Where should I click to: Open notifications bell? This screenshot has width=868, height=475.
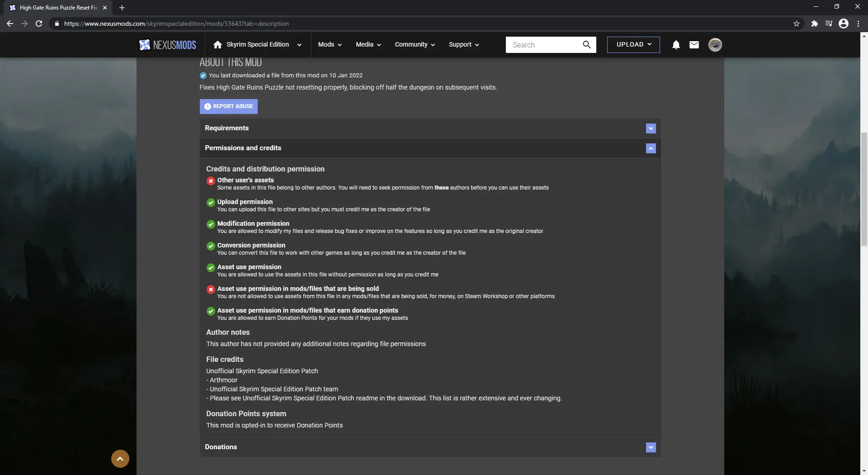676,45
